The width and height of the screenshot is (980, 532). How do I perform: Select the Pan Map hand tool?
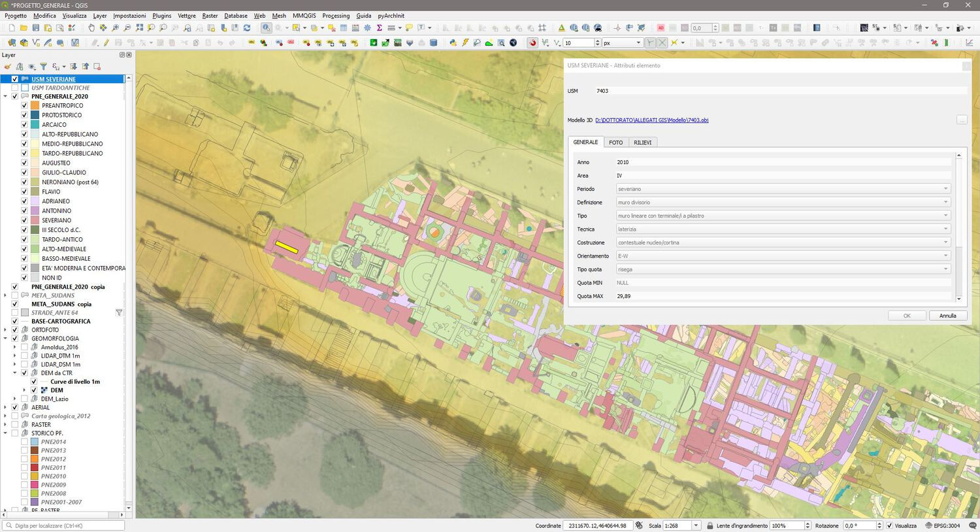point(91,28)
